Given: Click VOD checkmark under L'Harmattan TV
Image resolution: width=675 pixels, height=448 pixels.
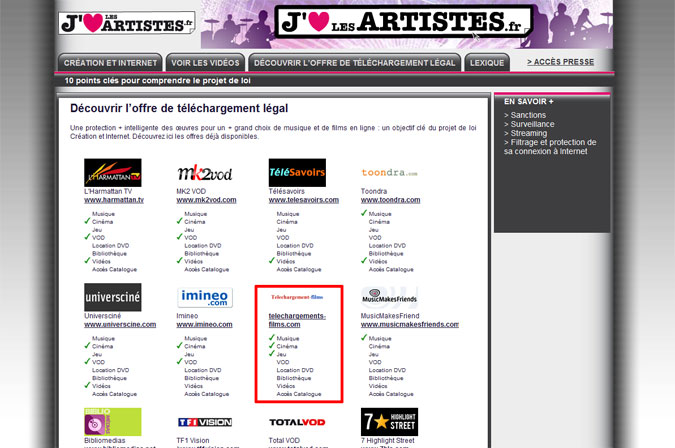Looking at the screenshot, I should [x=87, y=237].
